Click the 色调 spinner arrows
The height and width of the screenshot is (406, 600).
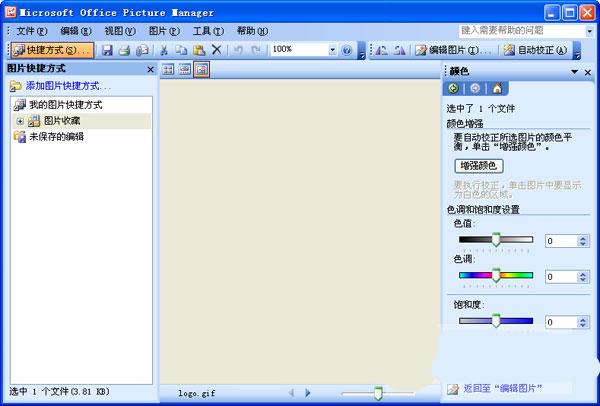tap(583, 277)
